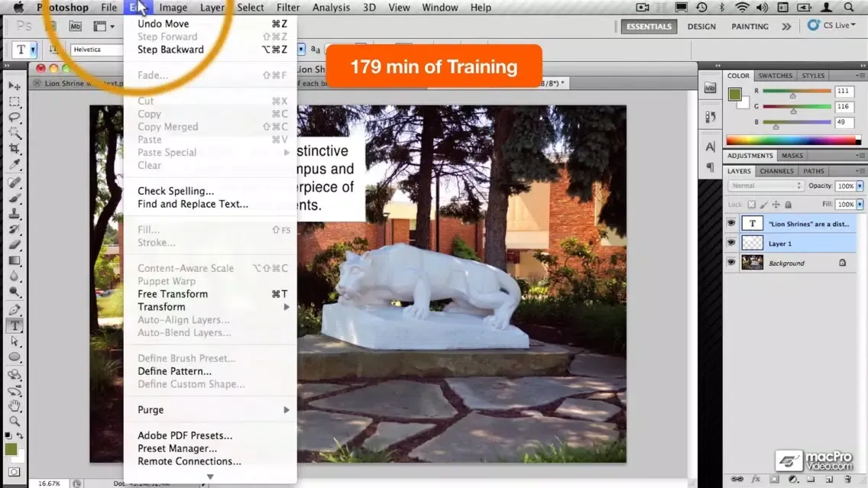
Task: Switch to Essentials workspace
Action: (649, 27)
